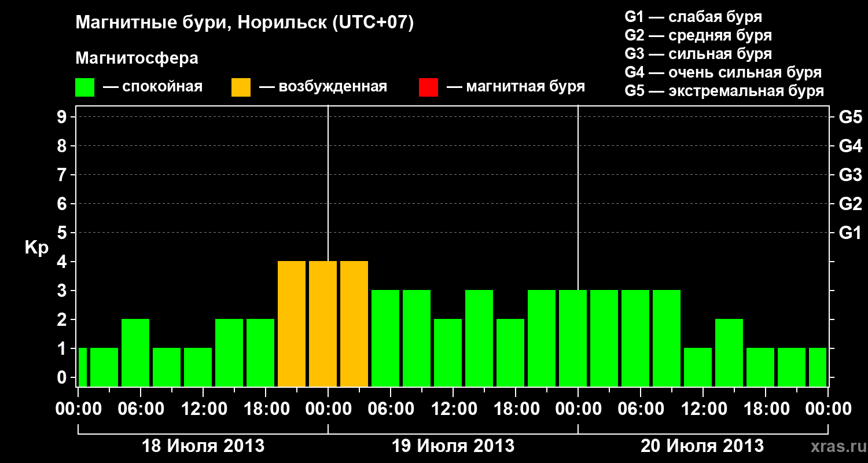Click the last orange Kp 4 bar on 19 July
The width and height of the screenshot is (868, 463).
[x=354, y=324]
